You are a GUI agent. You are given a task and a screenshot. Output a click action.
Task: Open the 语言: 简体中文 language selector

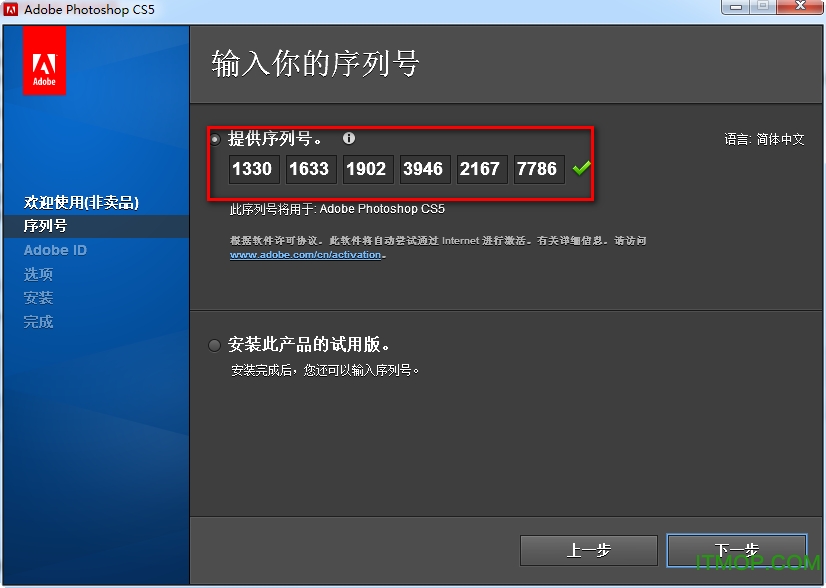click(x=764, y=139)
